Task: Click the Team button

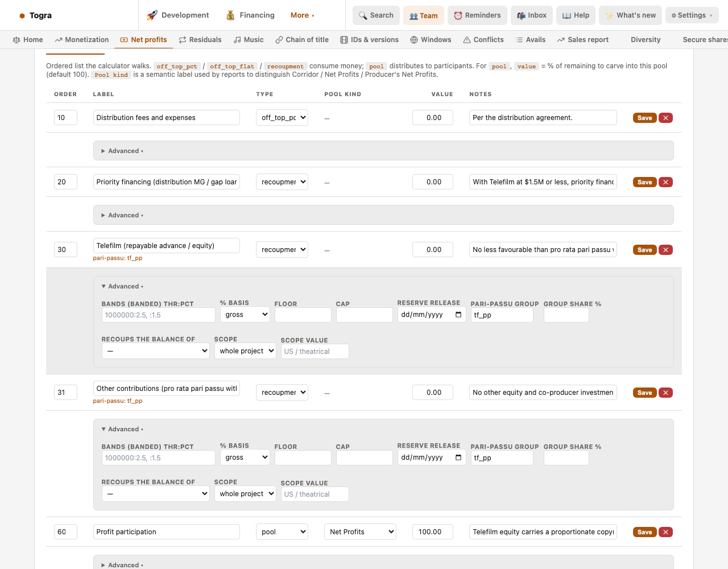Action: pyautogui.click(x=424, y=15)
